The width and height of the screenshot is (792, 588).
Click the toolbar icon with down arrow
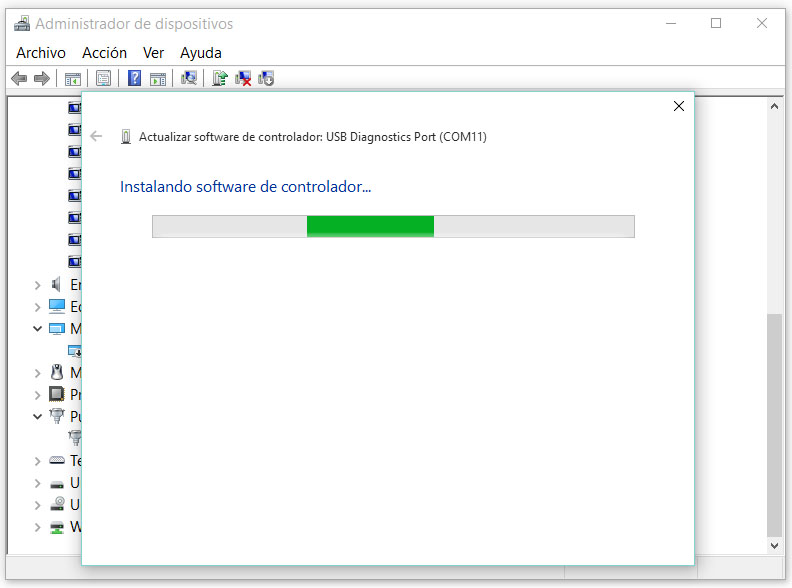[x=266, y=78]
